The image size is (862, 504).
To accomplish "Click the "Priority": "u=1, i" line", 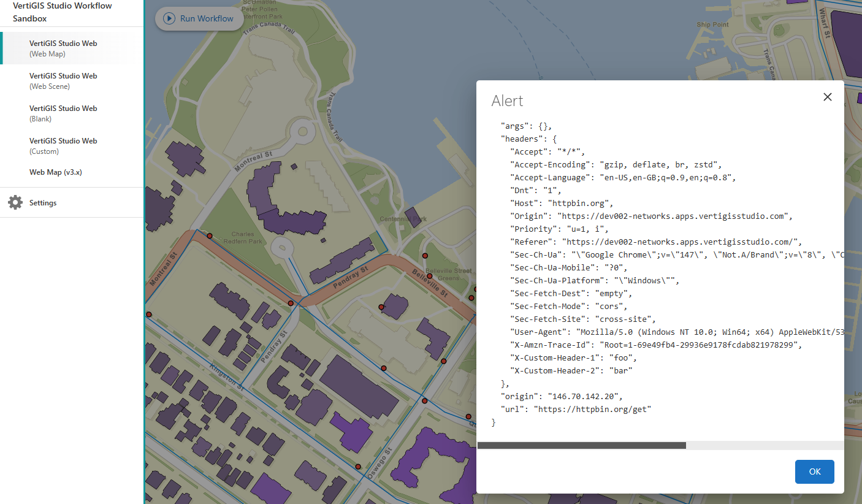I will 559,229.
